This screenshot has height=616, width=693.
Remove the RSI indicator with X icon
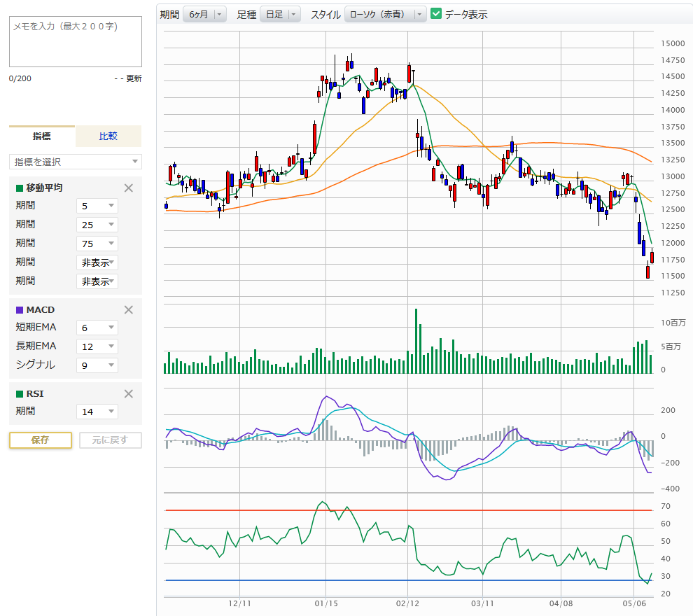click(128, 393)
